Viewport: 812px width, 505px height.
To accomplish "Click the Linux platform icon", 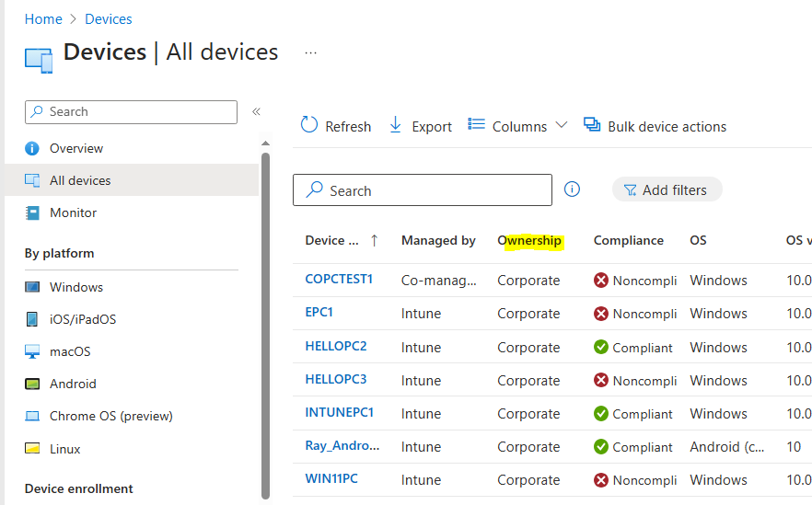I will 32,448.
